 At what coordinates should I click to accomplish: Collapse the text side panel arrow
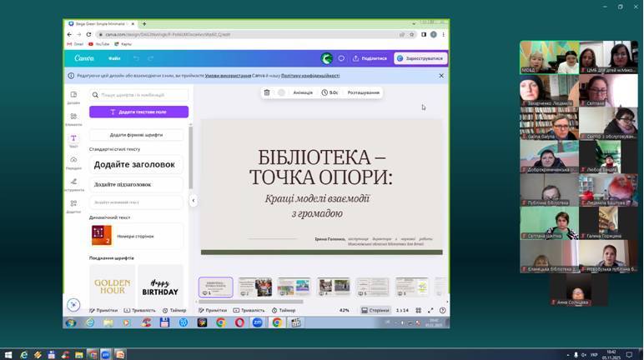click(193, 200)
